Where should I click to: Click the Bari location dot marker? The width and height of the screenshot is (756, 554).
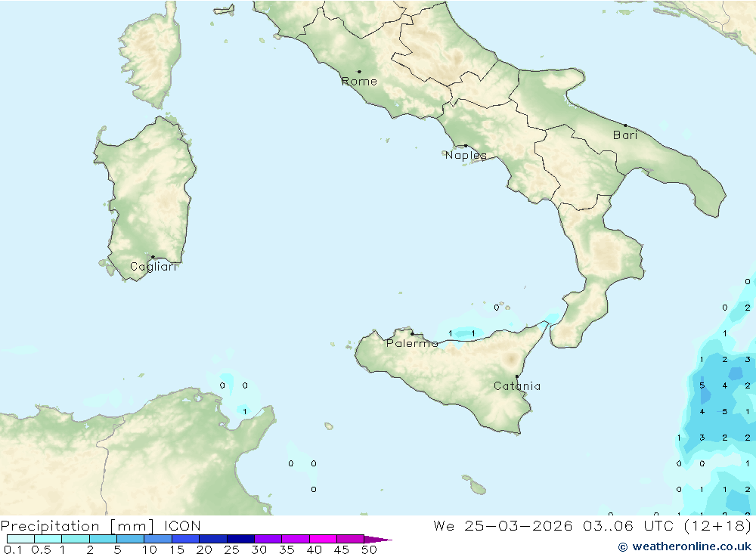coord(626,125)
